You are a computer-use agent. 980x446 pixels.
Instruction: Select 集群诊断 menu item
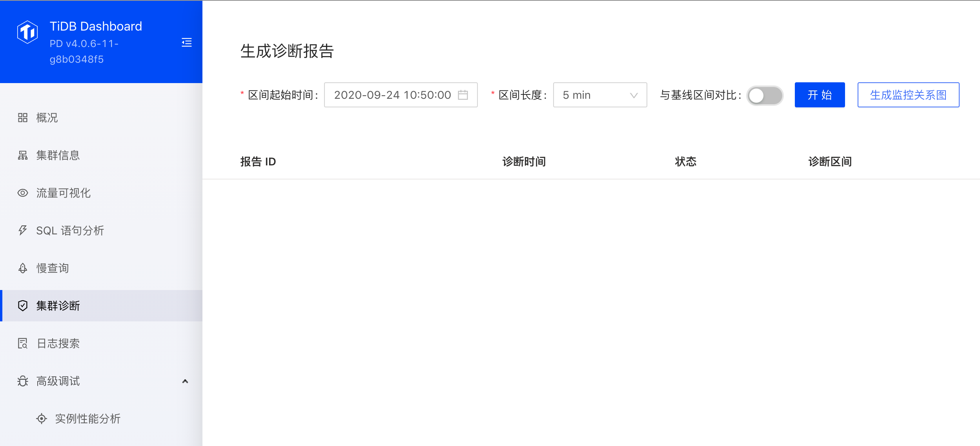coord(101,306)
